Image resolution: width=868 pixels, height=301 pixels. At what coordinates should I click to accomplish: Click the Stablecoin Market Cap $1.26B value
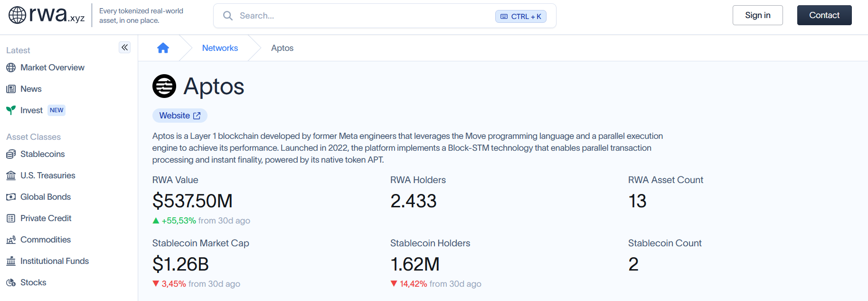[180, 264]
